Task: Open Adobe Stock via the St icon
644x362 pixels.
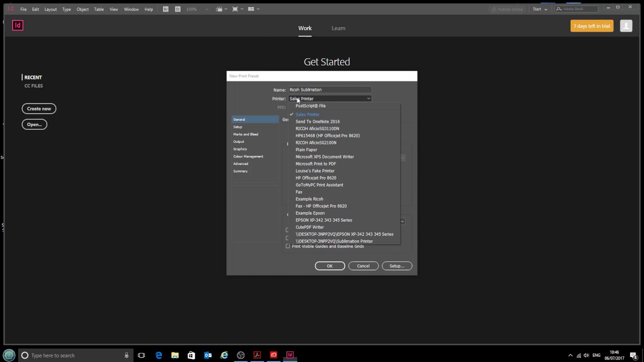Action: (178, 9)
